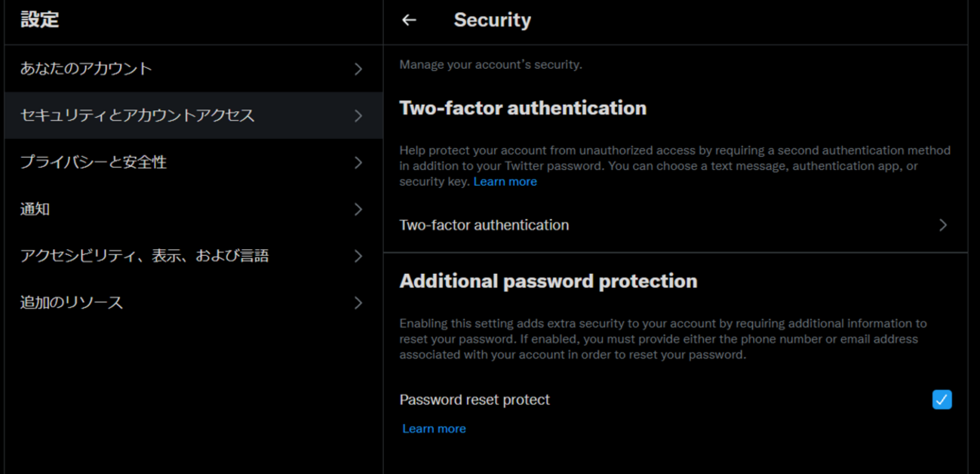Click the chevron beside 通知
The image size is (980, 474).
[358, 209]
